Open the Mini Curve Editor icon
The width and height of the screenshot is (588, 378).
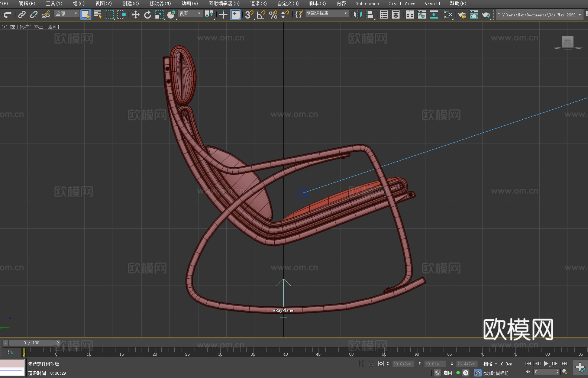10,352
